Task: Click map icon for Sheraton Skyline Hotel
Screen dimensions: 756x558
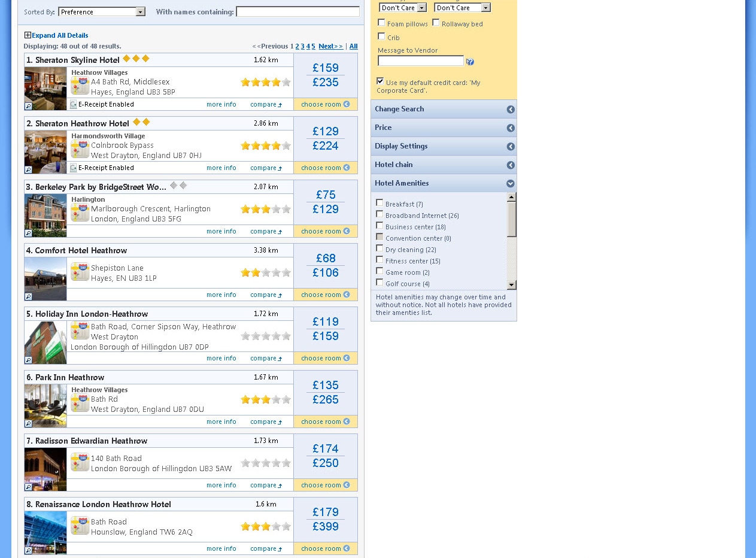Action: point(80,86)
